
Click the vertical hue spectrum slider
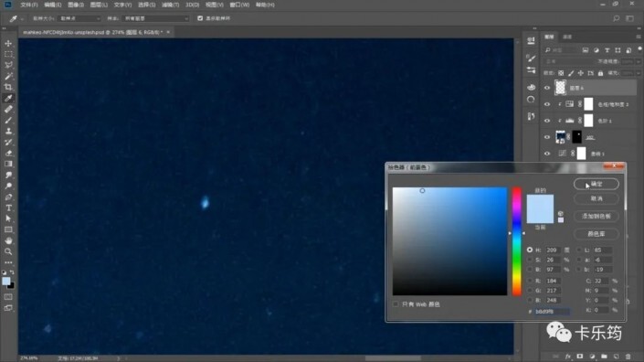click(517, 241)
